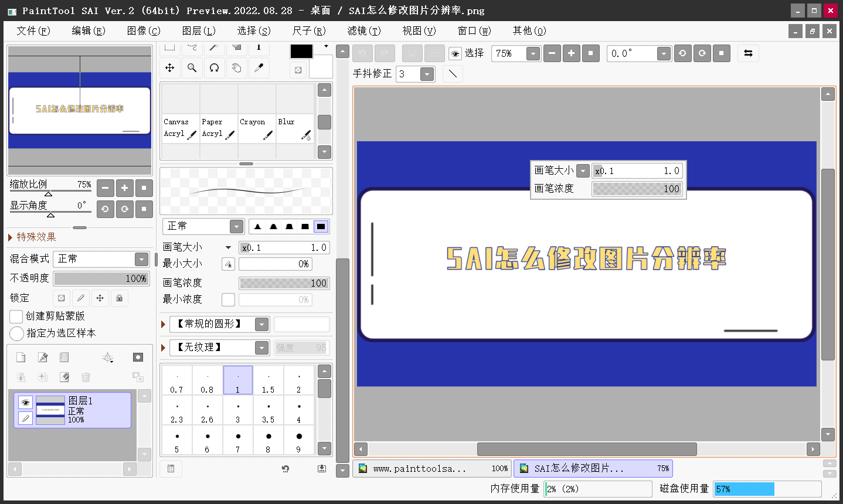843x504 pixels.
Task: Toggle the lock all padlock icon
Action: pyautogui.click(x=119, y=298)
